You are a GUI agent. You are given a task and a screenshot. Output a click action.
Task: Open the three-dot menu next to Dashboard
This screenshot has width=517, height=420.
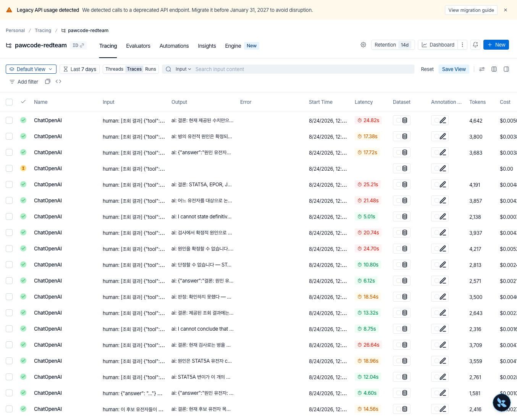pyautogui.click(x=462, y=45)
